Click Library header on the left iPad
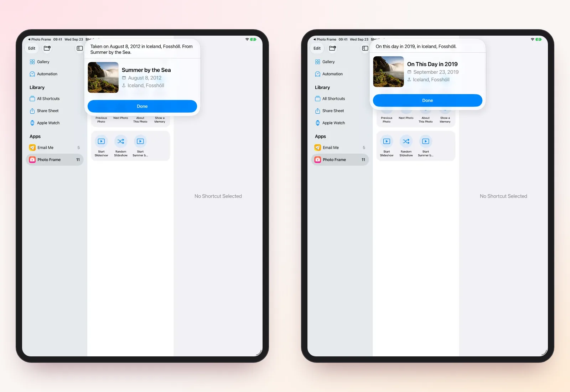Viewport: 570px width, 392px height. pyautogui.click(x=37, y=88)
